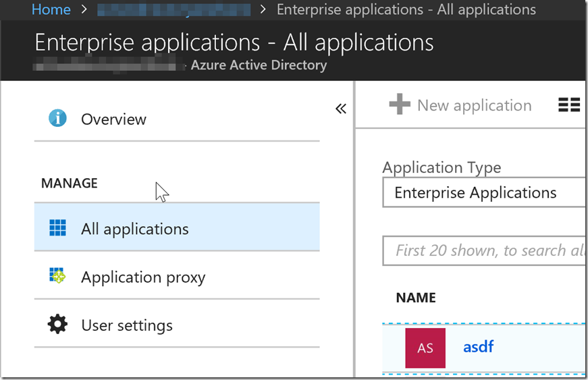The image size is (588, 380).
Task: Click the columns icon in the toolbar
Action: [x=569, y=105]
